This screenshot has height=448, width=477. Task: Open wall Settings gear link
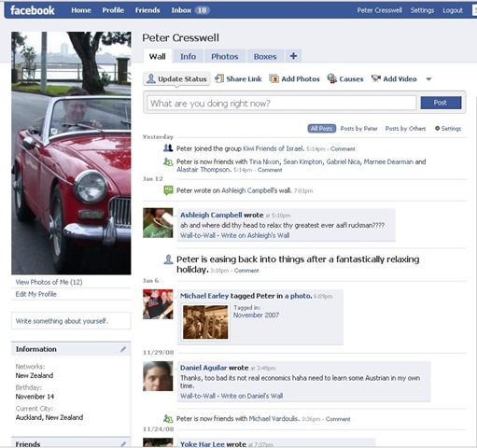tap(448, 129)
